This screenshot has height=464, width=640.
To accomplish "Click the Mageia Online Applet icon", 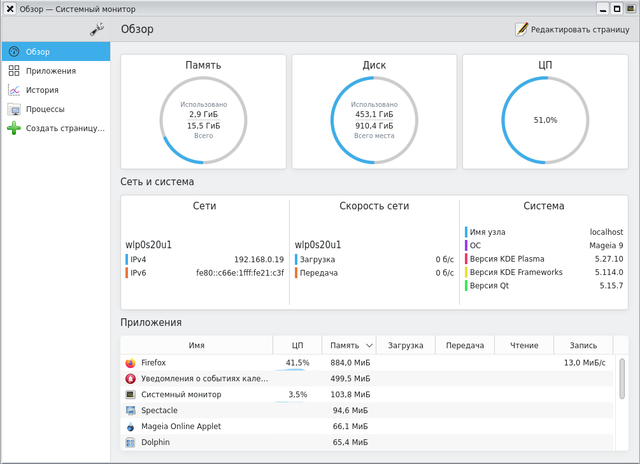I will [130, 426].
